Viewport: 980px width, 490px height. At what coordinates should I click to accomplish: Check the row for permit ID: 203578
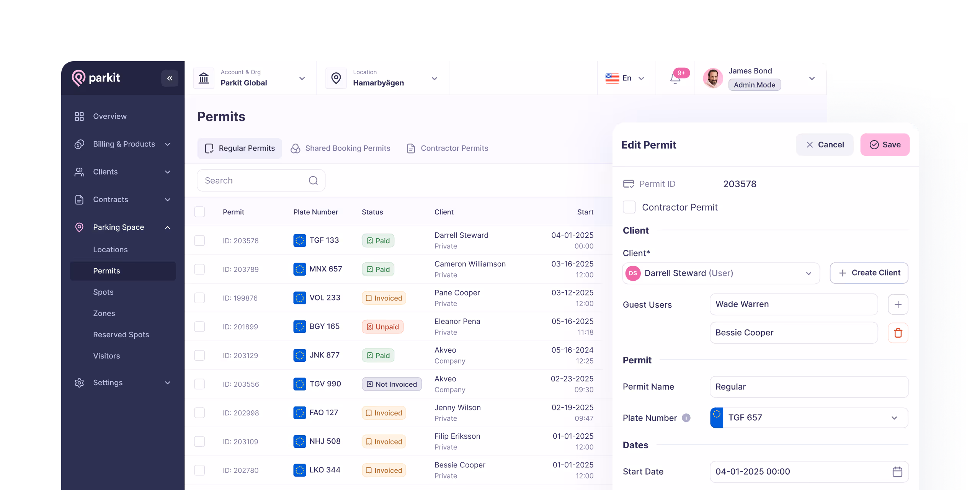pyautogui.click(x=199, y=240)
